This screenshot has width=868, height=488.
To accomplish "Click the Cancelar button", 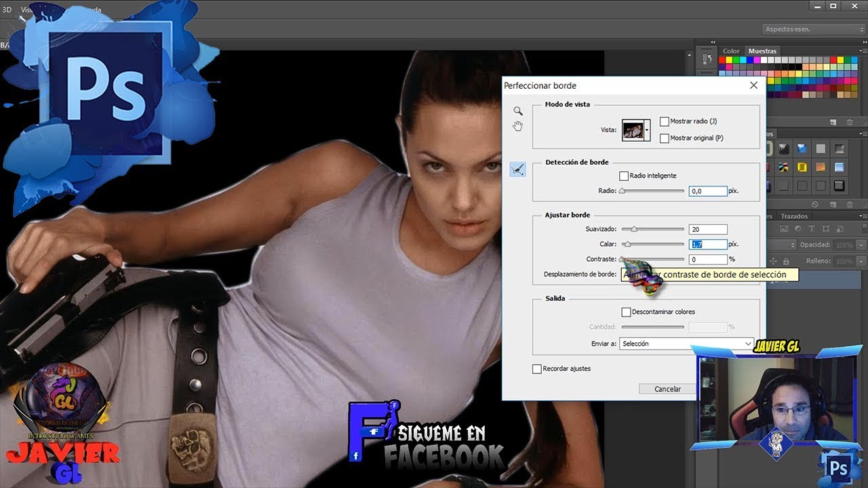I will (x=667, y=389).
